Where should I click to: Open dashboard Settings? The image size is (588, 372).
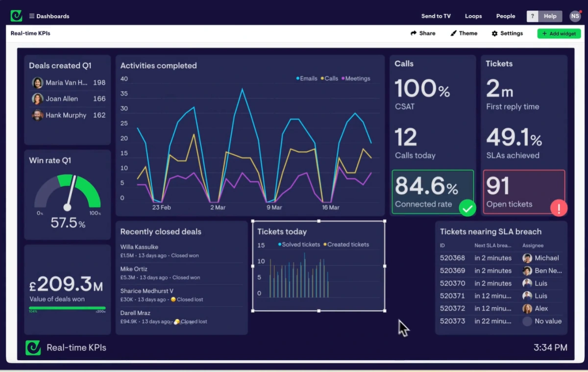[507, 33]
